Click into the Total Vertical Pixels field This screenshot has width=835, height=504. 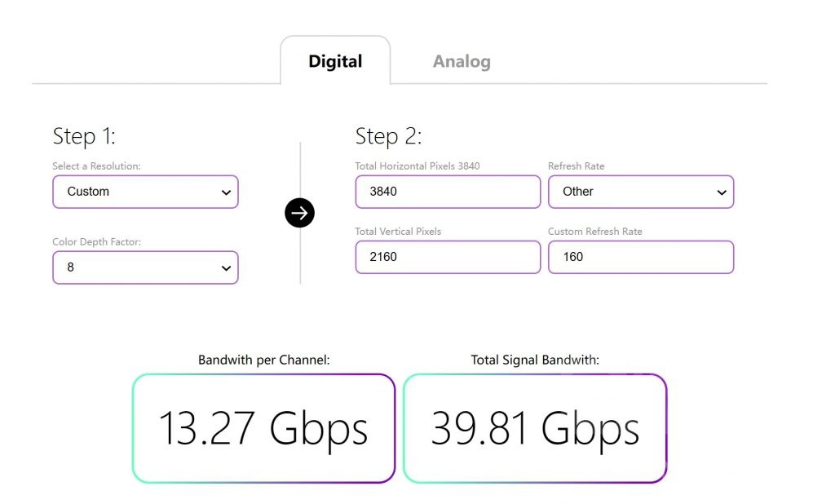447,257
